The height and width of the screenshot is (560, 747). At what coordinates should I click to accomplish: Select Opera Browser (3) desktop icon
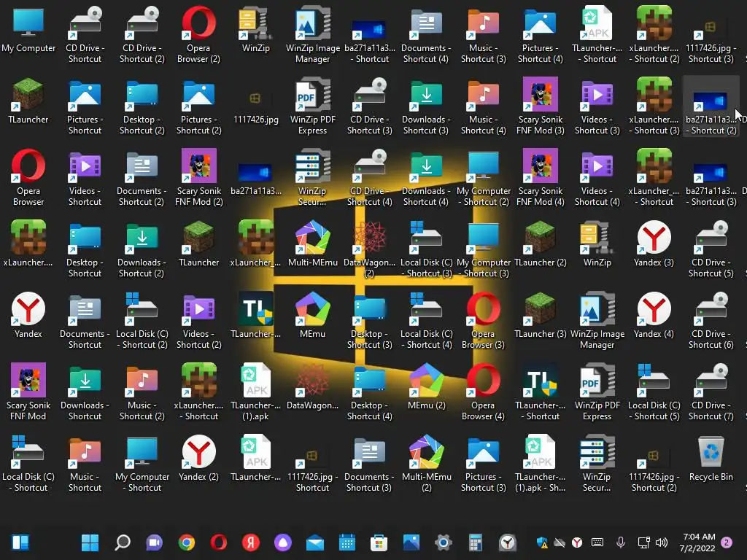(x=483, y=319)
